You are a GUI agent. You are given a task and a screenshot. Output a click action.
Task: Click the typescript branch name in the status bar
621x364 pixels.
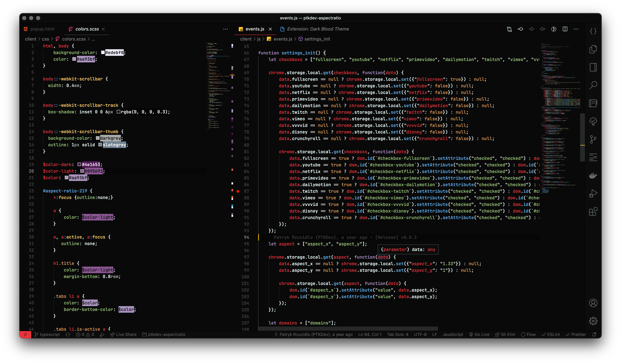50,334
